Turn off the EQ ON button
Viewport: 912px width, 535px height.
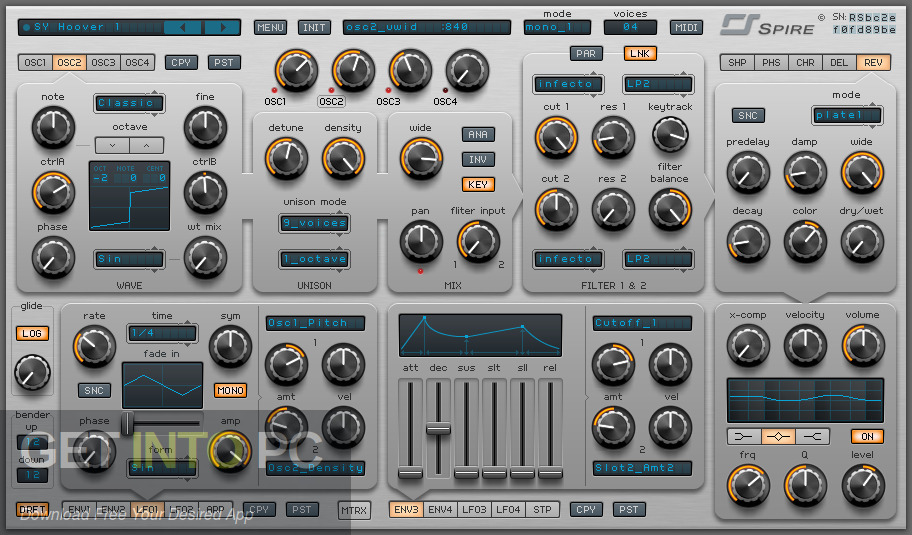(867, 436)
